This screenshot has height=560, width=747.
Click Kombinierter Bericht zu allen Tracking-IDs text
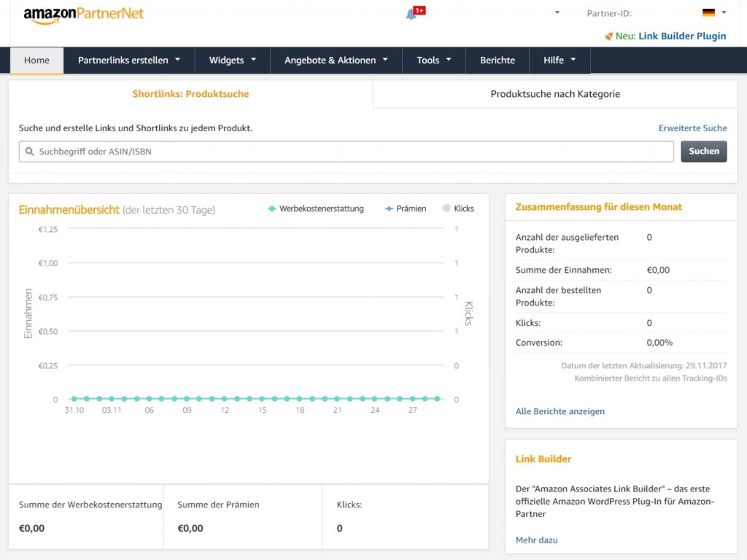click(650, 378)
